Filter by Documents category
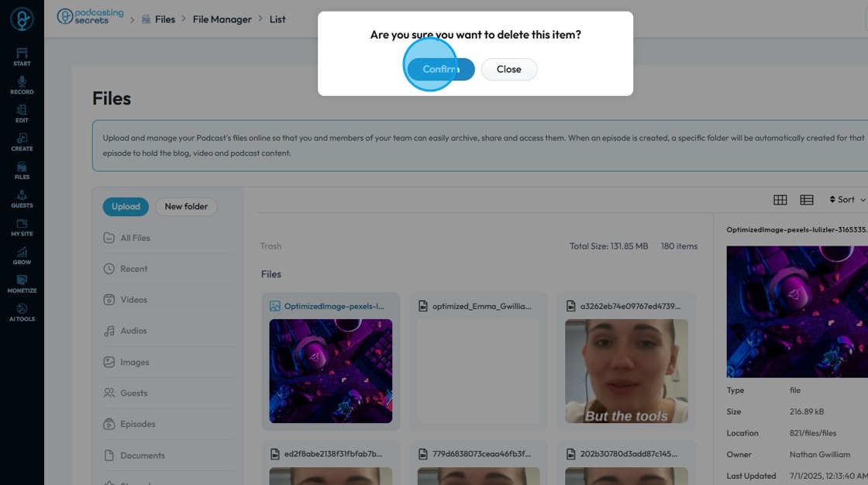The width and height of the screenshot is (868, 485). (x=168, y=456)
